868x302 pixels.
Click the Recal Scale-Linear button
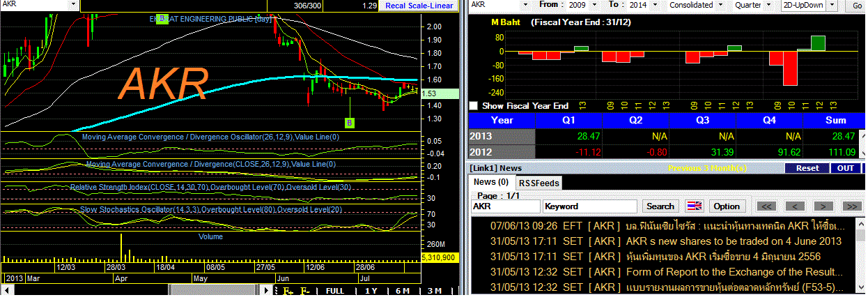(x=420, y=6)
